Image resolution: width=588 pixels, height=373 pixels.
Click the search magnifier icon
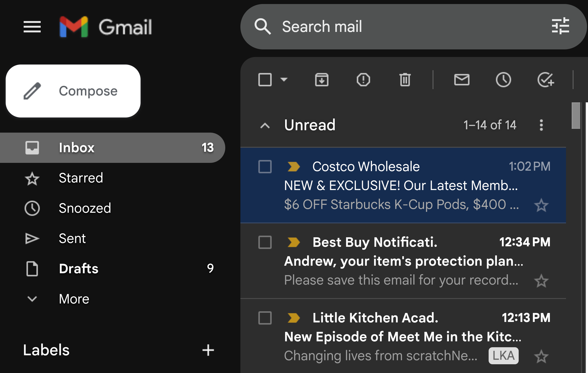[x=262, y=26]
